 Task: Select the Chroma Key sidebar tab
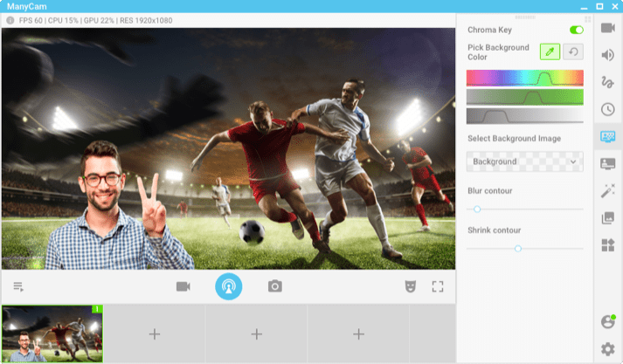click(608, 136)
